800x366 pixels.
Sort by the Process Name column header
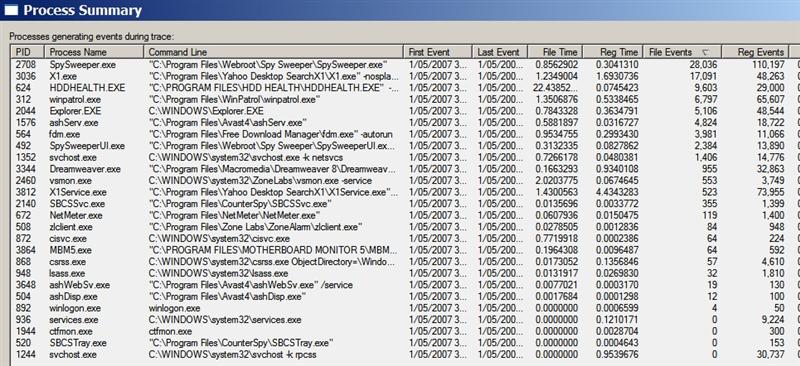pos(94,52)
